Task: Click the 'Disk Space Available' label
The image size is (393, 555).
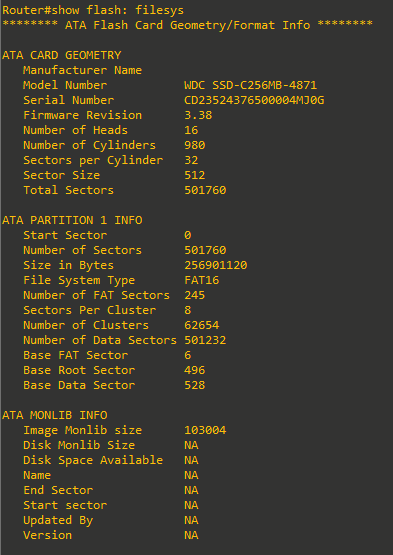Action: coord(93,460)
